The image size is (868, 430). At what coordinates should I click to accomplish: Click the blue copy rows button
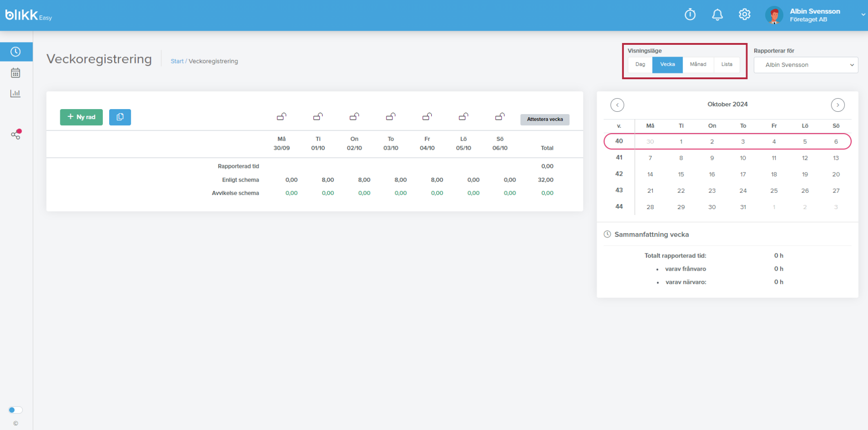[120, 117]
